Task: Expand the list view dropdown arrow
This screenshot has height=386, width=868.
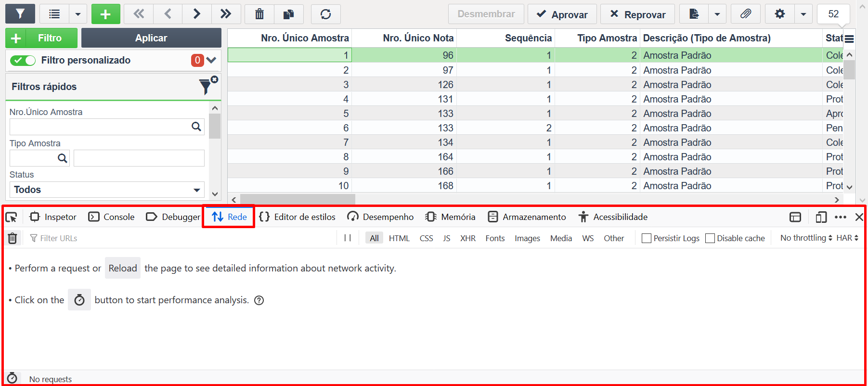Action: tap(78, 14)
